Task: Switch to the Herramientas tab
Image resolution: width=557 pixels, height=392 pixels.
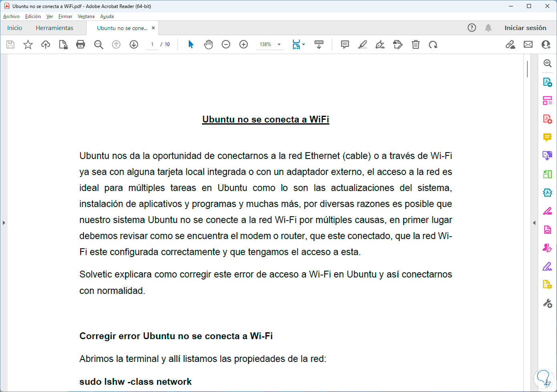Action: tap(54, 28)
